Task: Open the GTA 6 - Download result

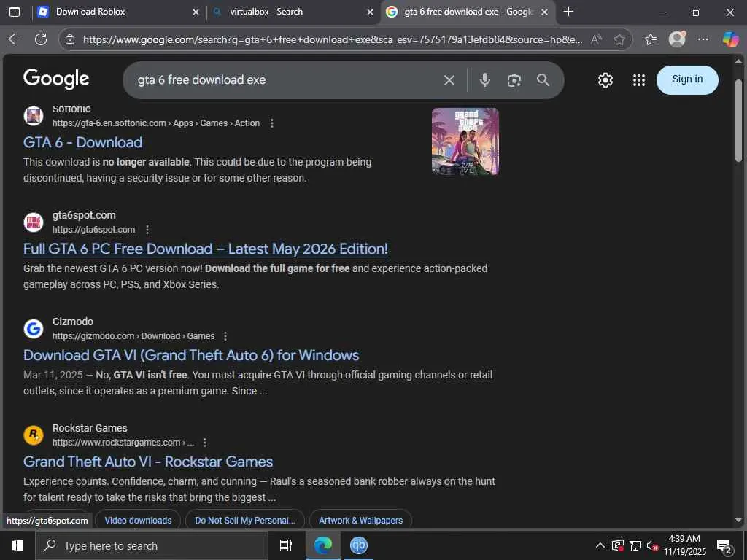Action: [83, 142]
